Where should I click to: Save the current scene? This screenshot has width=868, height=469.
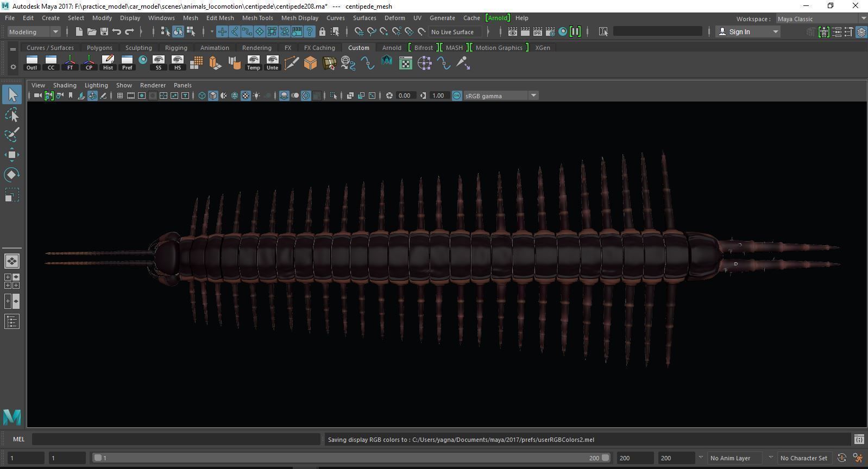pyautogui.click(x=104, y=31)
